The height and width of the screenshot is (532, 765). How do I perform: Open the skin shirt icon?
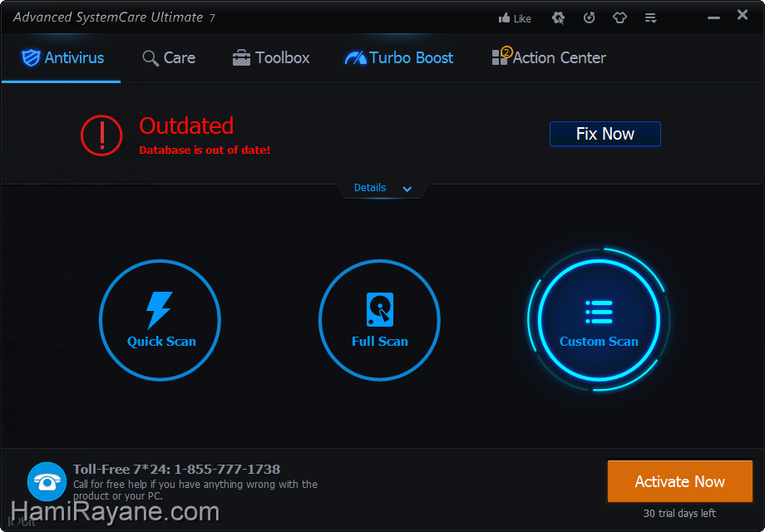[x=619, y=18]
